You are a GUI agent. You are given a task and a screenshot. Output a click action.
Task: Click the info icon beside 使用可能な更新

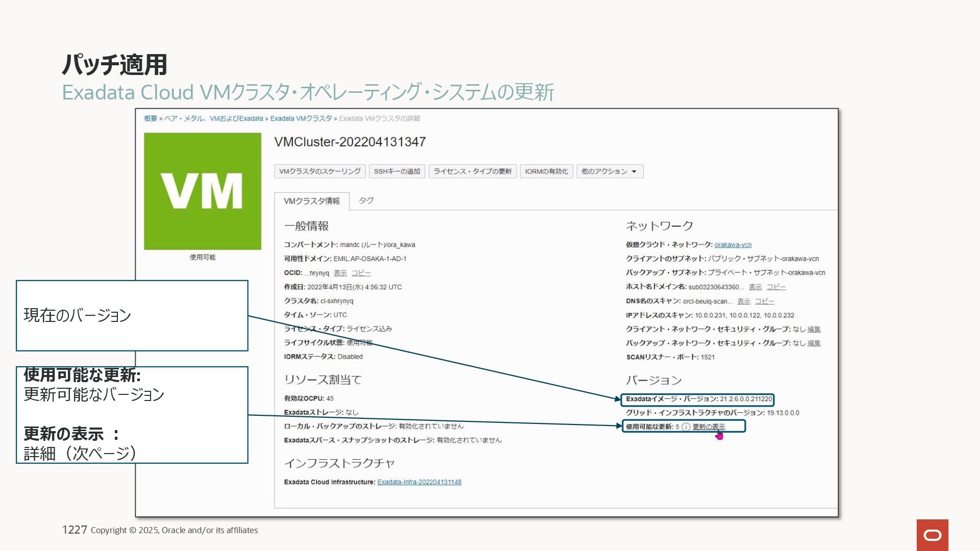(x=685, y=427)
